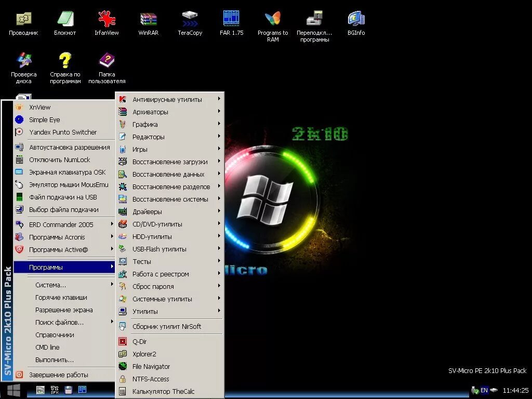Screen dimensions: 532x399
Task: Choose Выбор файла подкачки
Action: tap(64, 210)
